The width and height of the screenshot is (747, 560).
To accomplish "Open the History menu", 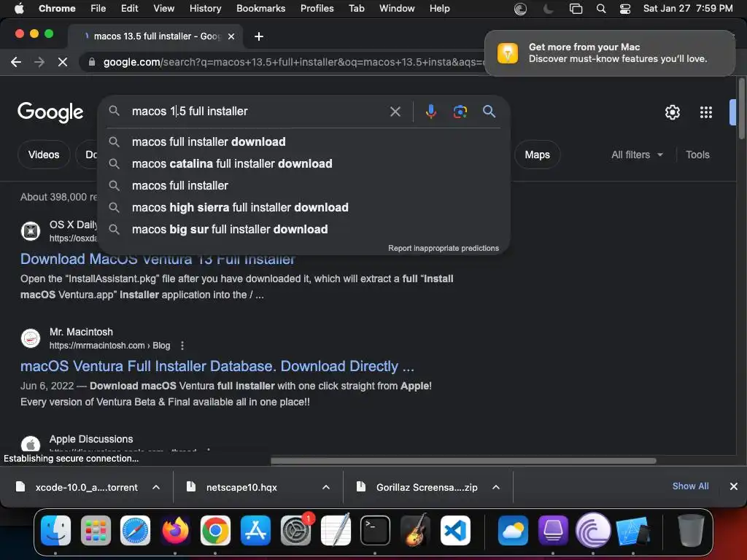I will 205,9.
